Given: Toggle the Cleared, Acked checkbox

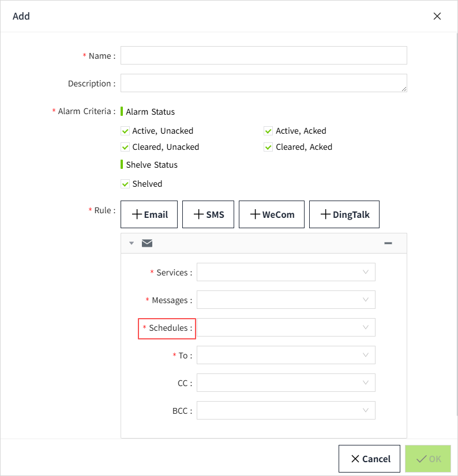Looking at the screenshot, I should [x=268, y=147].
